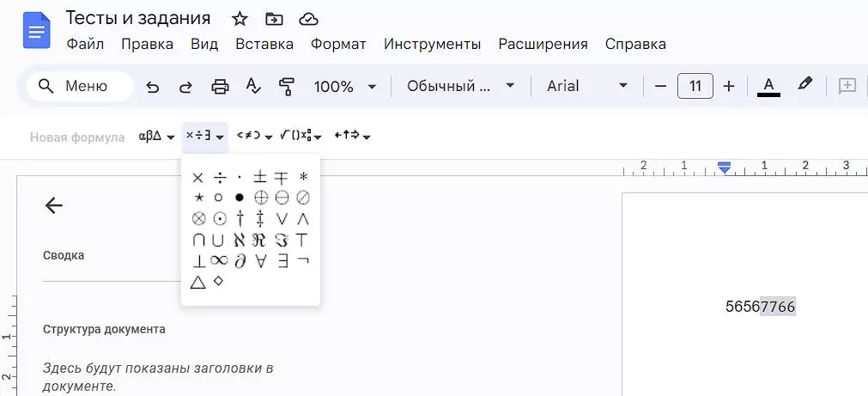
Task: Insert the logical AND symbol ∧
Action: click(303, 219)
